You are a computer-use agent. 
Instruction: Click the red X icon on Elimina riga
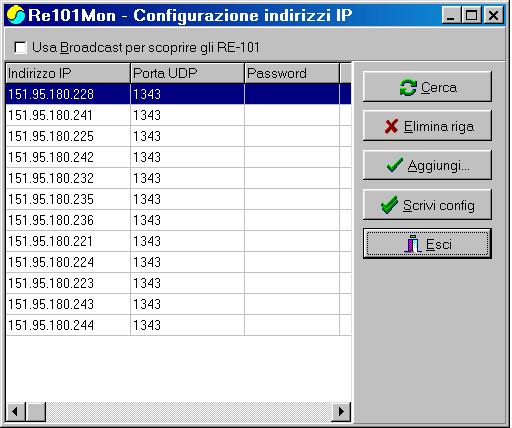[391, 126]
